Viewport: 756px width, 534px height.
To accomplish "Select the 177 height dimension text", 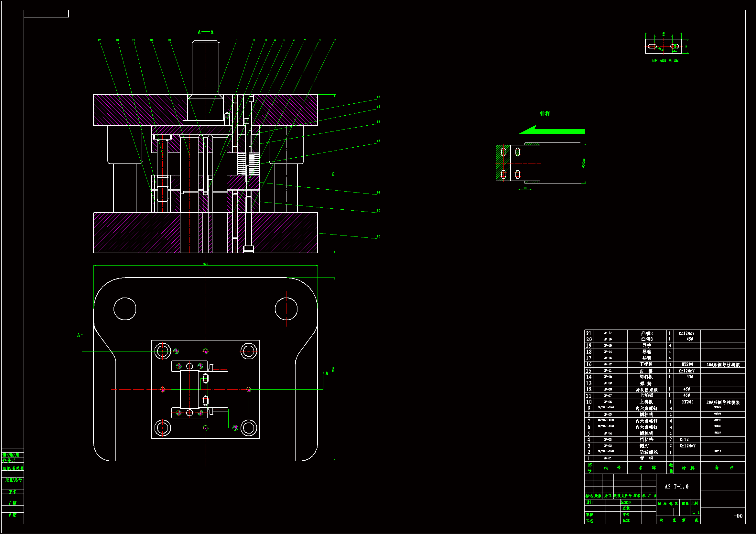I will [333, 174].
